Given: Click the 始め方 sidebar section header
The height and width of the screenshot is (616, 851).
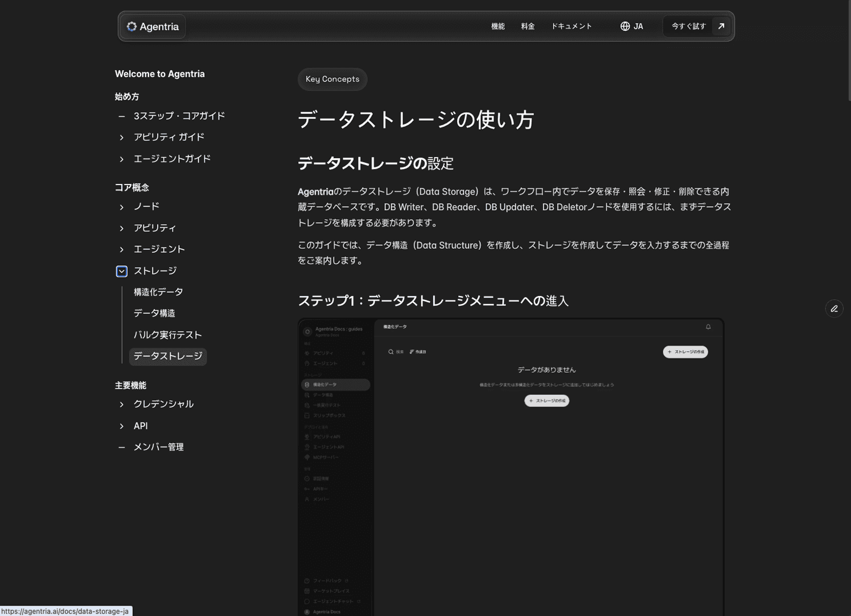Looking at the screenshot, I should [x=127, y=97].
